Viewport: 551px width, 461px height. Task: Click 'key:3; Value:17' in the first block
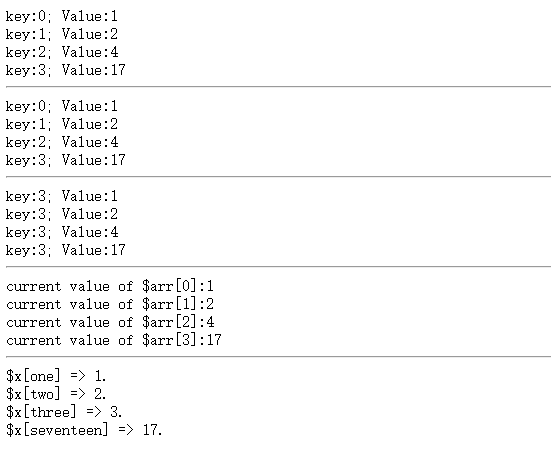(x=66, y=70)
